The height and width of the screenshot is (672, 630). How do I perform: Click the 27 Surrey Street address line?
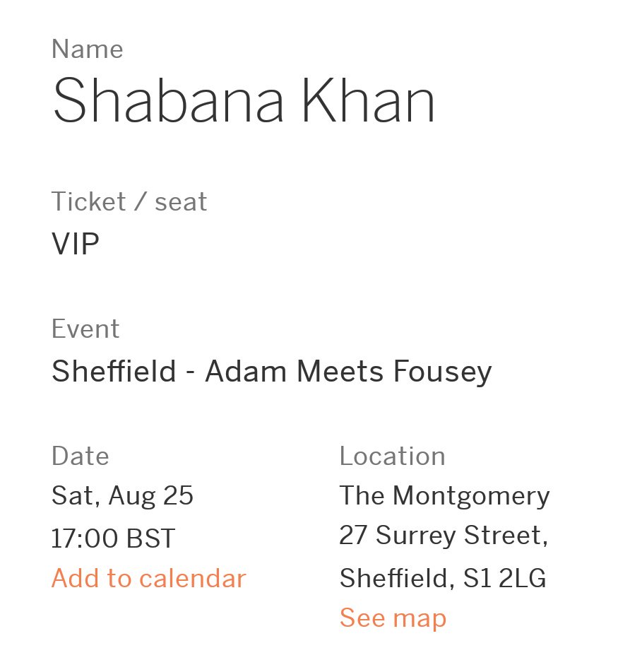pos(444,536)
